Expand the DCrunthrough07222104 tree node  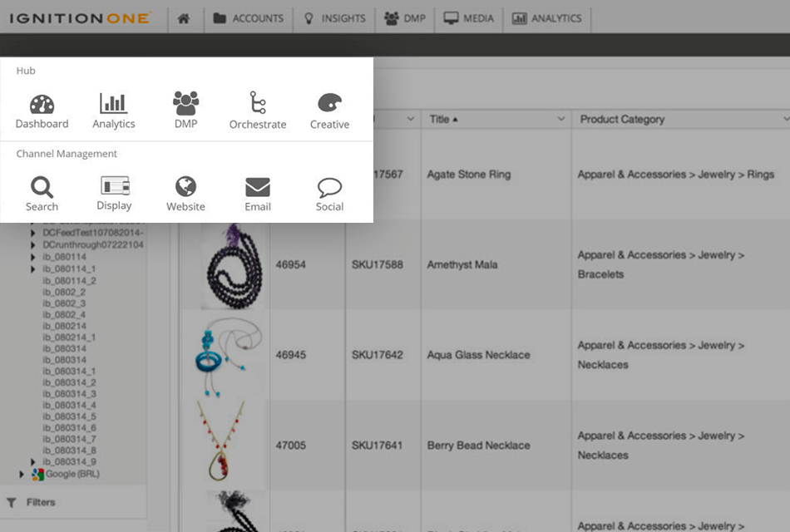click(32, 245)
